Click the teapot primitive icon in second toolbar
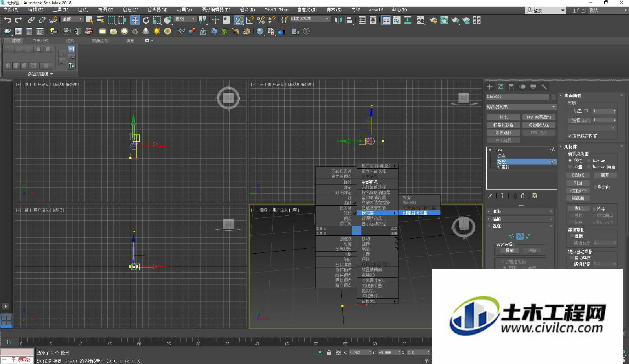The width and height of the screenshot is (629, 364). [x=135, y=31]
